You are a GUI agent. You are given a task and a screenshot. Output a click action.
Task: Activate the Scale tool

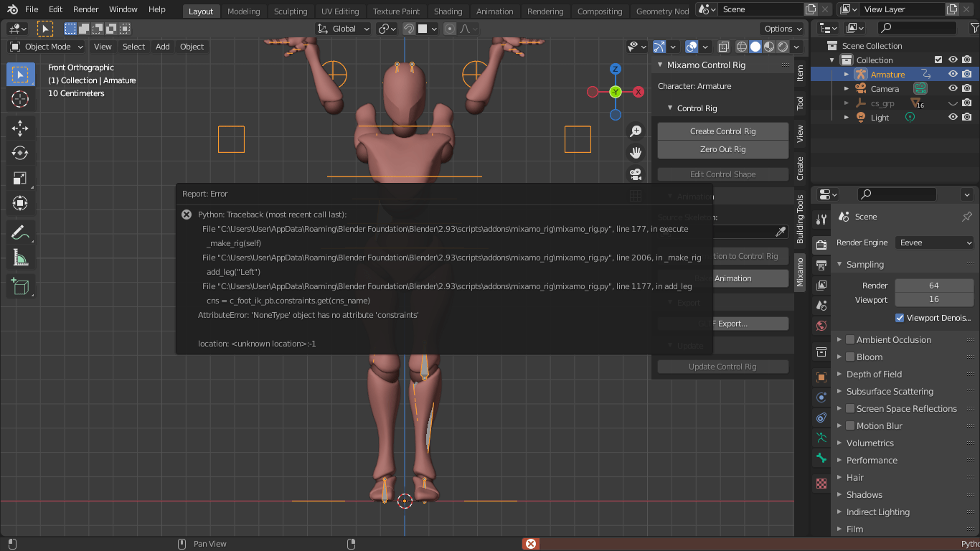coord(20,179)
